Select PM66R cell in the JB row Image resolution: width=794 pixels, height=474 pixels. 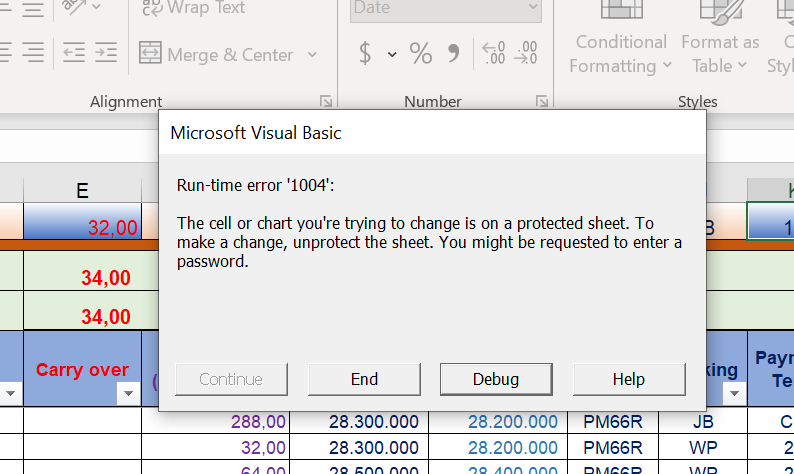point(613,421)
